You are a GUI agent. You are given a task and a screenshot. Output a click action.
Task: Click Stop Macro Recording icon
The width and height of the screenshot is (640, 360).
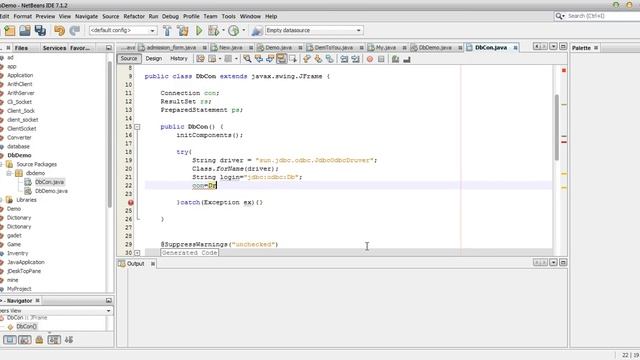click(381, 59)
